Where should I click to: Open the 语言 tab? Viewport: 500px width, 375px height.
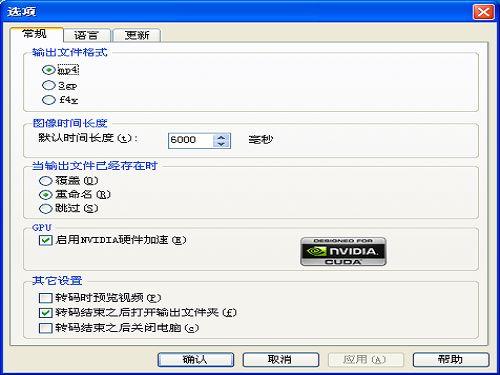[x=87, y=35]
